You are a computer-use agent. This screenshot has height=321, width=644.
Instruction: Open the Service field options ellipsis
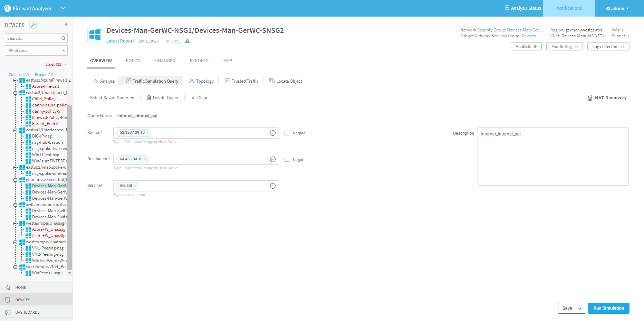click(272, 186)
